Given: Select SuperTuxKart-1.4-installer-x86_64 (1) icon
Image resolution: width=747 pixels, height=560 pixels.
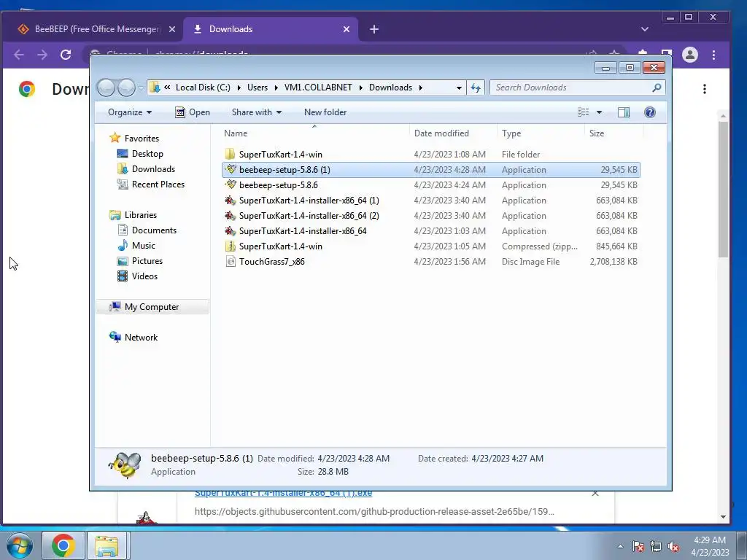Looking at the screenshot, I should pos(231,201).
